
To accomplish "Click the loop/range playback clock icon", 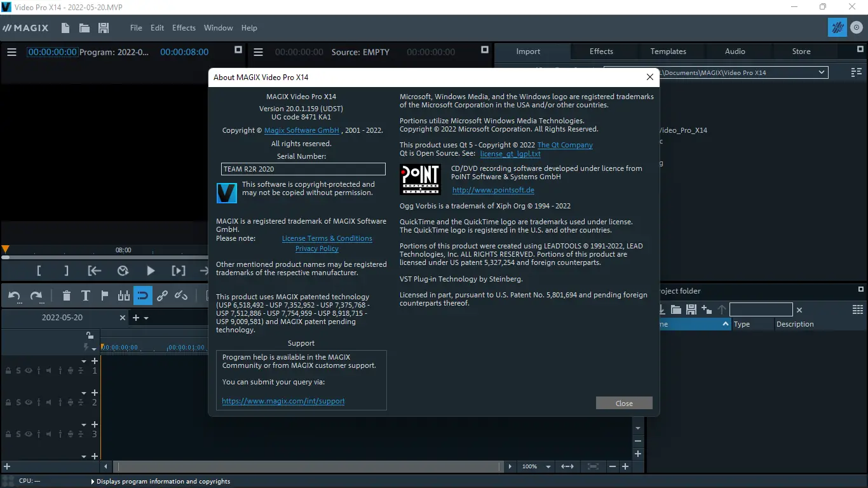I will coord(123,271).
